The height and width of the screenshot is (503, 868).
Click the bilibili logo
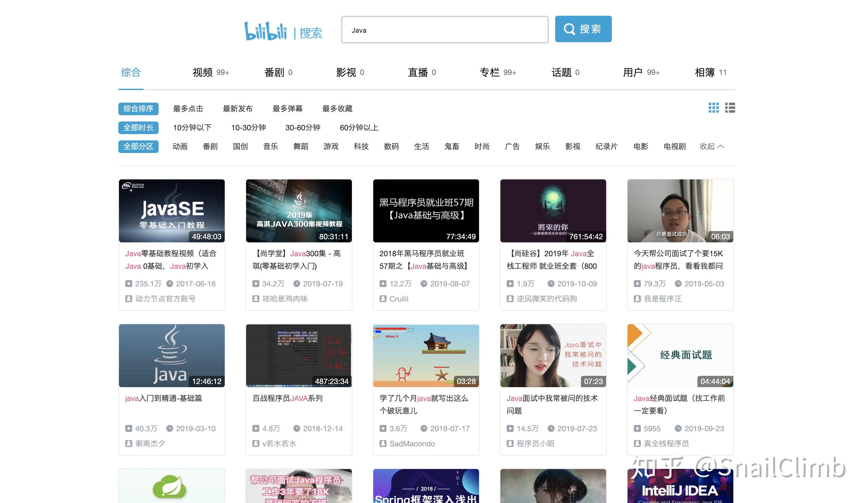click(265, 31)
